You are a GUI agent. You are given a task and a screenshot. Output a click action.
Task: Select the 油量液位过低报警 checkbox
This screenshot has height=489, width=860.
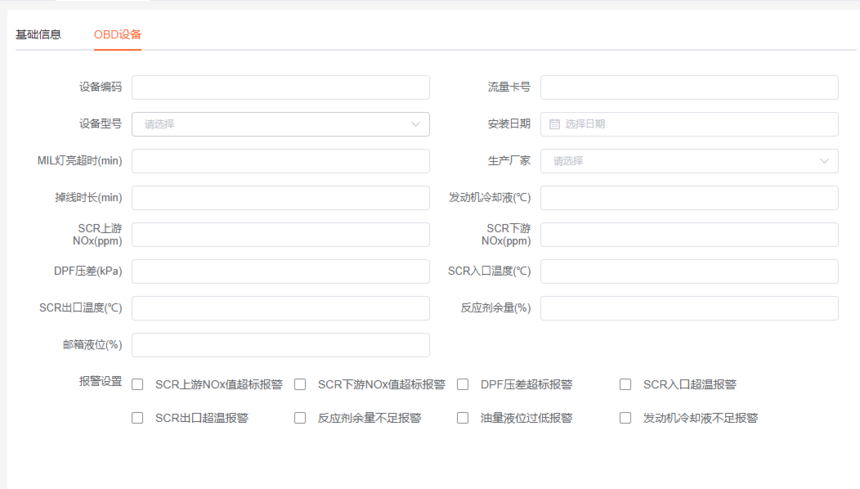tap(463, 418)
